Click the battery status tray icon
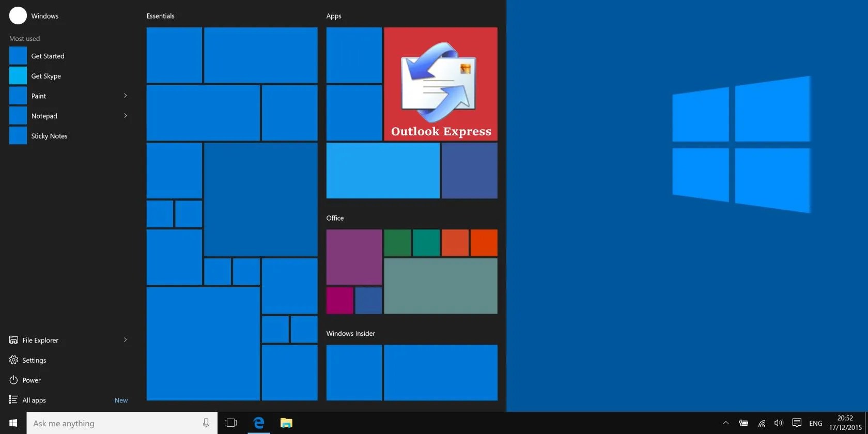The height and width of the screenshot is (434, 868). tap(743, 423)
